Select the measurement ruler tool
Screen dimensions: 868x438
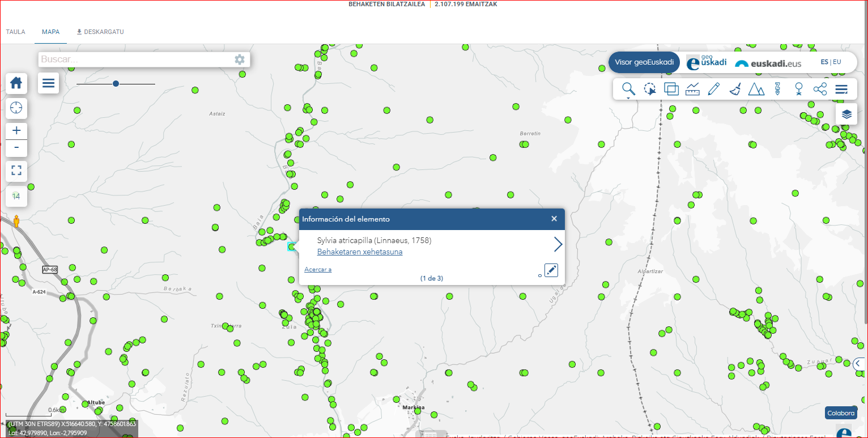coord(692,89)
